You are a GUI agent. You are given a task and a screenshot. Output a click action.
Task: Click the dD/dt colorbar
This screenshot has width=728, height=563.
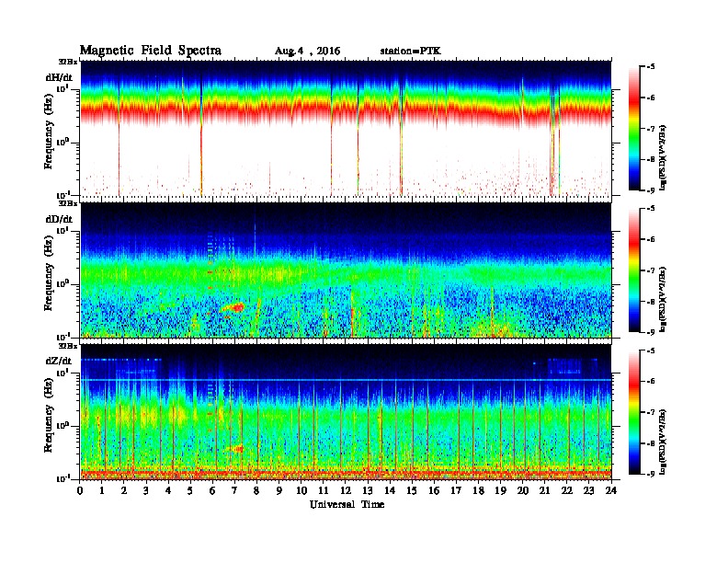coord(634,270)
